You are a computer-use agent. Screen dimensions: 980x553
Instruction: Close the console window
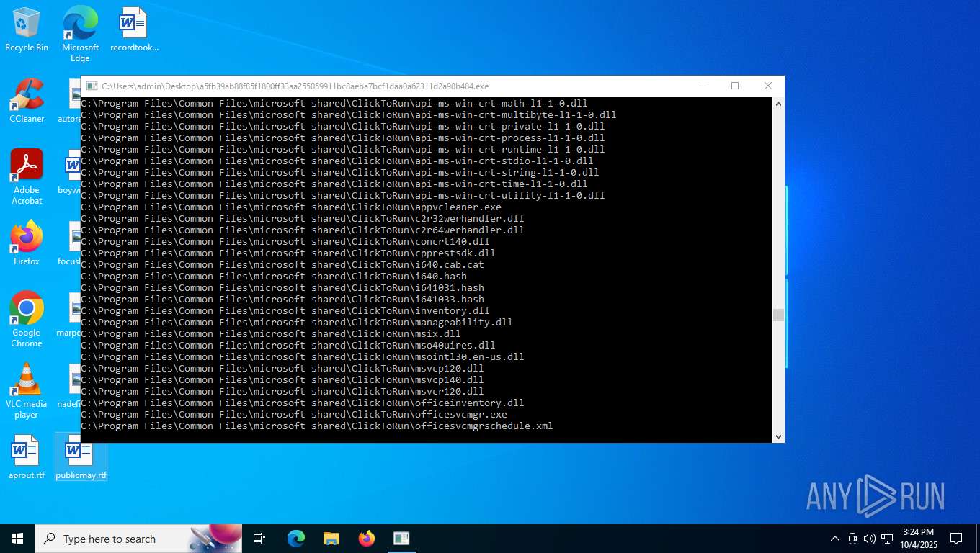point(768,86)
